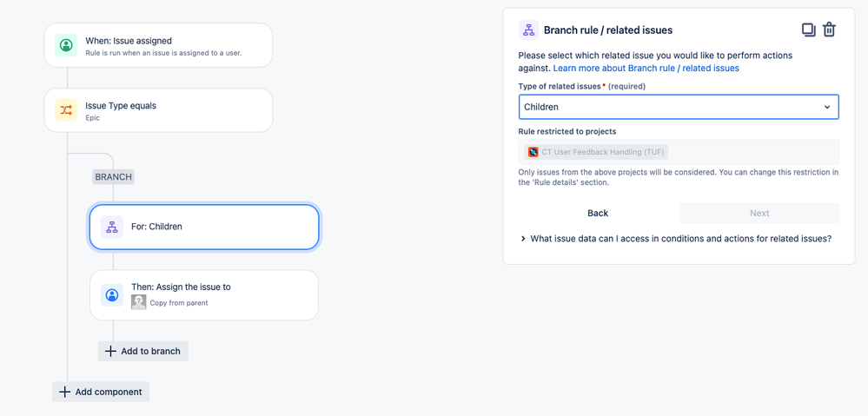868x416 pixels.
Task: Select the Then: Assign the issue to card
Action: pyautogui.click(x=204, y=295)
